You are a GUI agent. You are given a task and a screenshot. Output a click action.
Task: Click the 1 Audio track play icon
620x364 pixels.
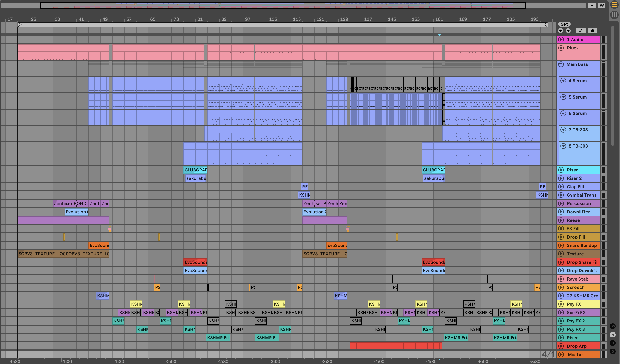click(x=561, y=40)
